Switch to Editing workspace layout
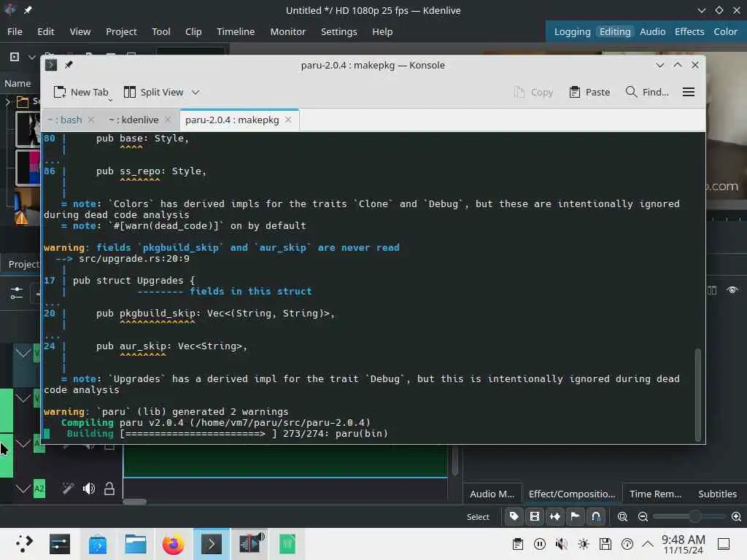This screenshot has width=747, height=560. [614, 31]
